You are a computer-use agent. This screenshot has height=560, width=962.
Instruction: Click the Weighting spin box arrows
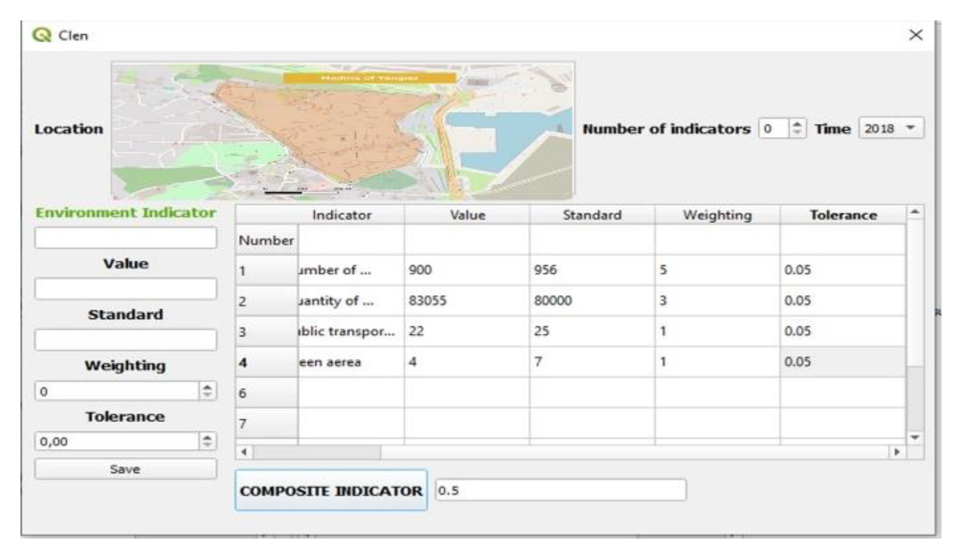click(x=207, y=391)
